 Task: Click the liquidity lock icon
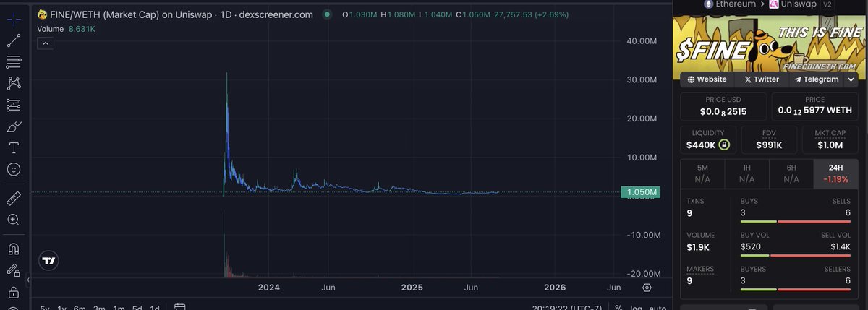pos(724,145)
